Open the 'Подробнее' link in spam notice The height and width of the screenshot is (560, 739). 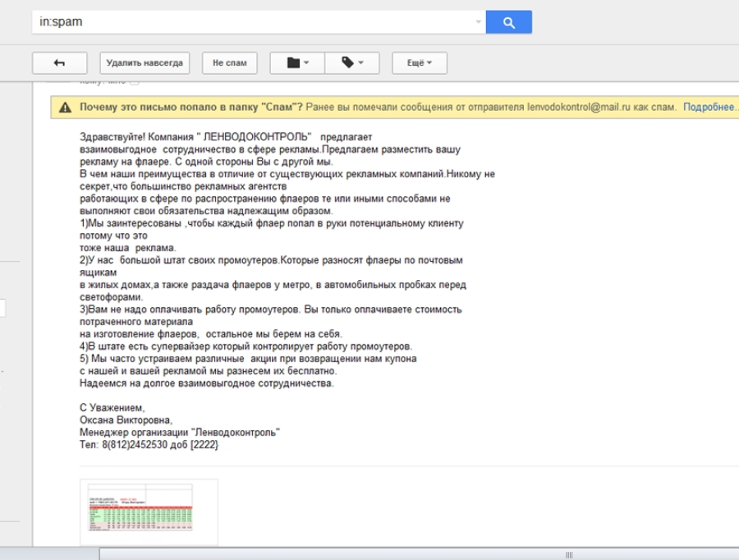click(x=709, y=107)
